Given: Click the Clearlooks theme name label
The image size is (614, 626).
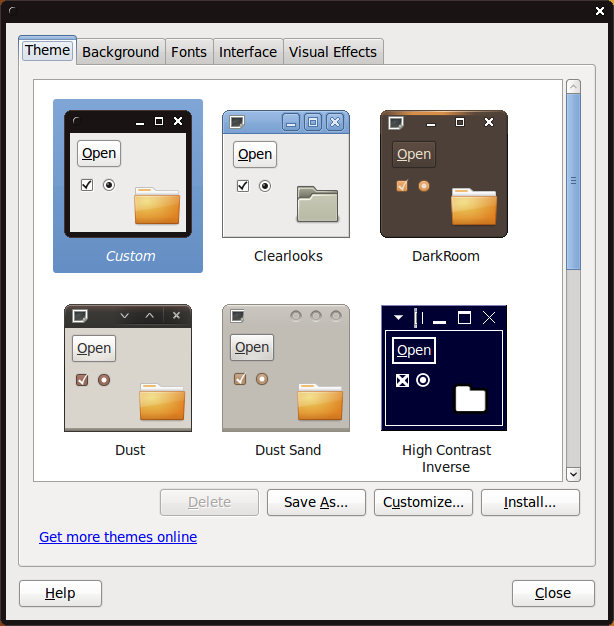Looking at the screenshot, I should (x=288, y=256).
